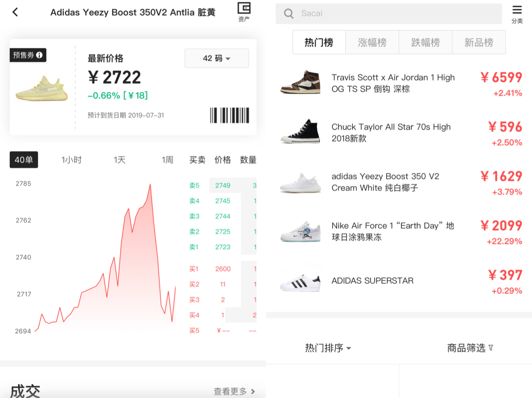Viewport: 532px width, 398px height.
Task: Select the 买2 order row
Action: [x=223, y=284]
